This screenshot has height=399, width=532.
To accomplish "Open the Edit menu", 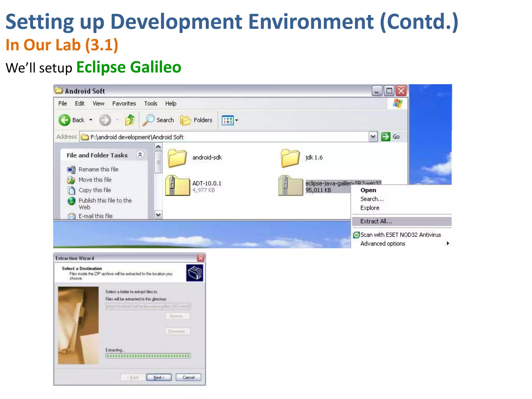I will click(79, 103).
